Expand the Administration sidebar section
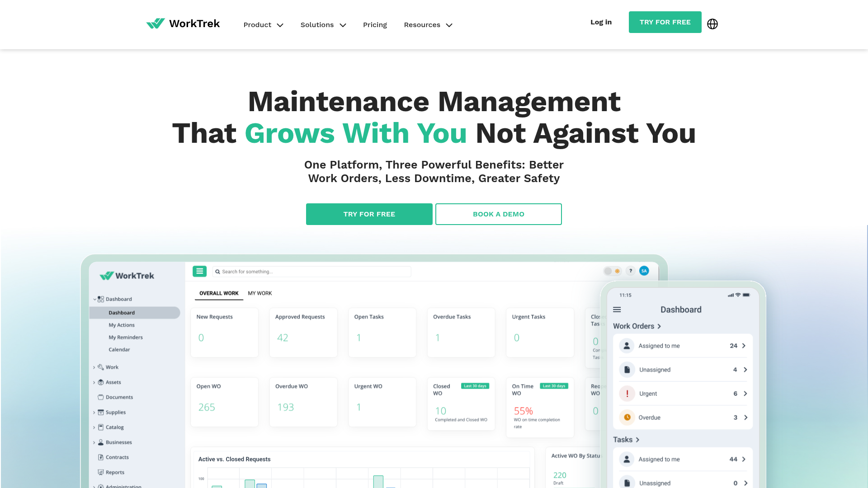Image resolution: width=868 pixels, height=488 pixels. click(94, 486)
